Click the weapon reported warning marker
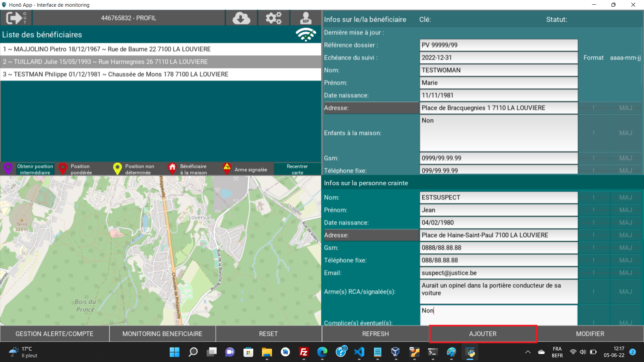644x362 pixels. pyautogui.click(x=227, y=169)
